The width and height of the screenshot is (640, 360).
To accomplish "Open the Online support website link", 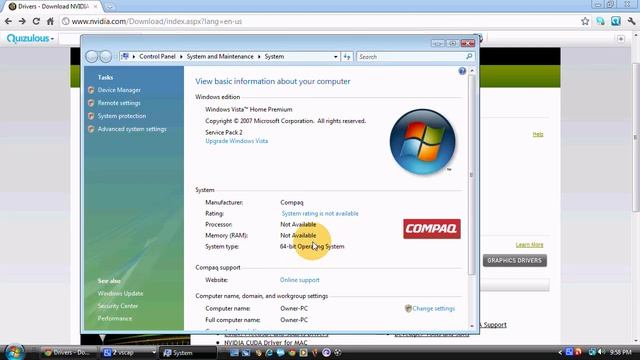I will (x=300, y=280).
